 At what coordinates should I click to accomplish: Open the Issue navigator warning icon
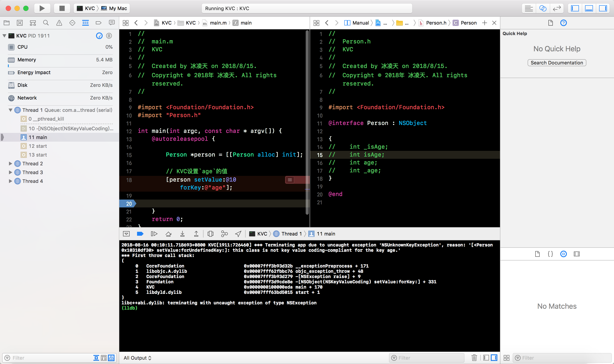tap(59, 23)
